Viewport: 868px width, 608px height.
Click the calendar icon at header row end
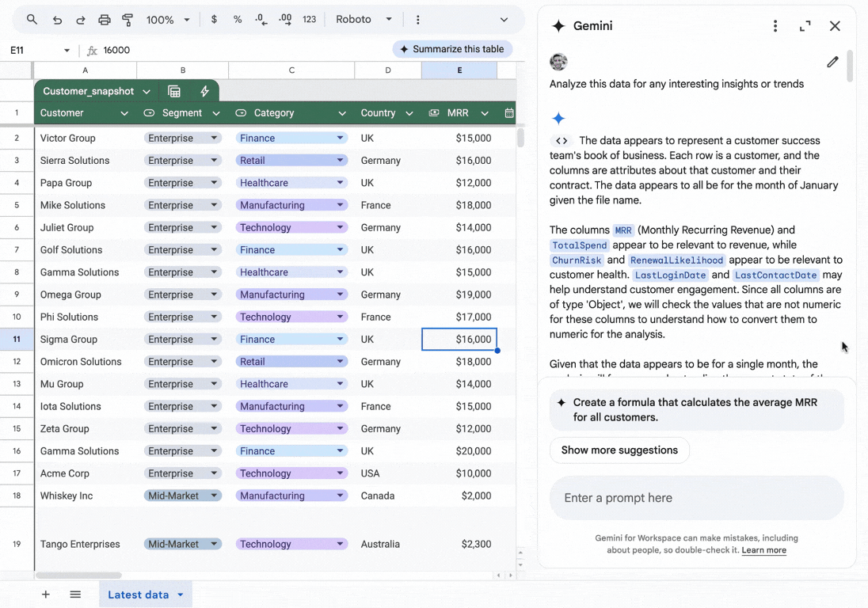(509, 113)
